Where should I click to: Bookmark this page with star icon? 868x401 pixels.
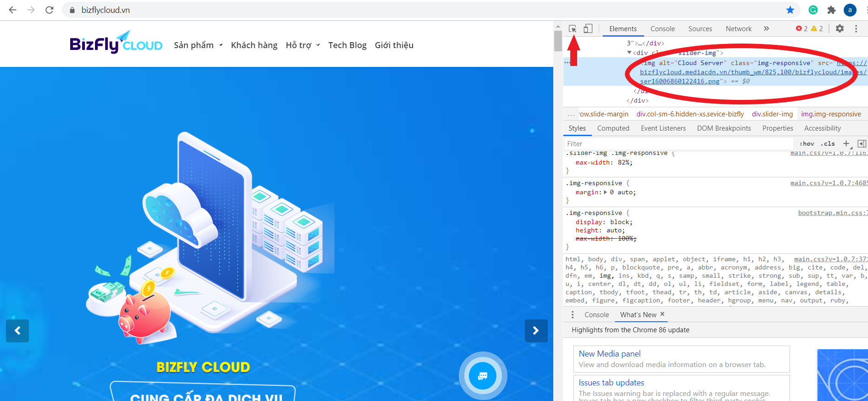790,10
